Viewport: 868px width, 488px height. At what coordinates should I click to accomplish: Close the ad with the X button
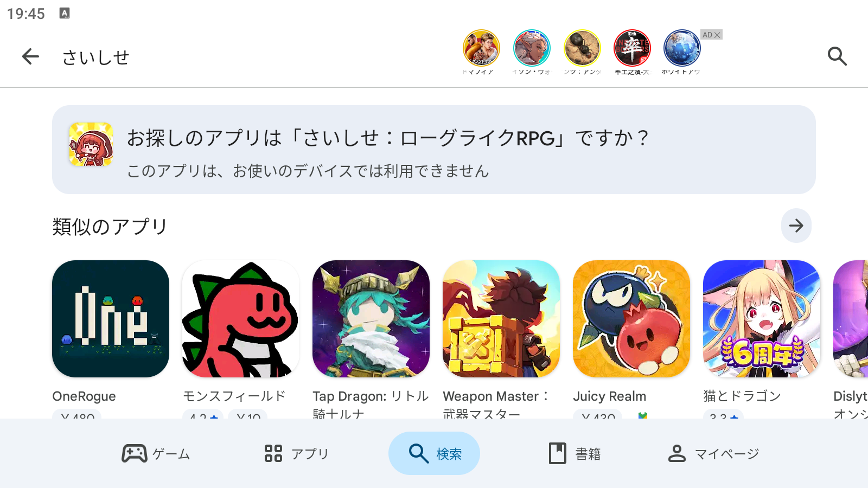717,35
